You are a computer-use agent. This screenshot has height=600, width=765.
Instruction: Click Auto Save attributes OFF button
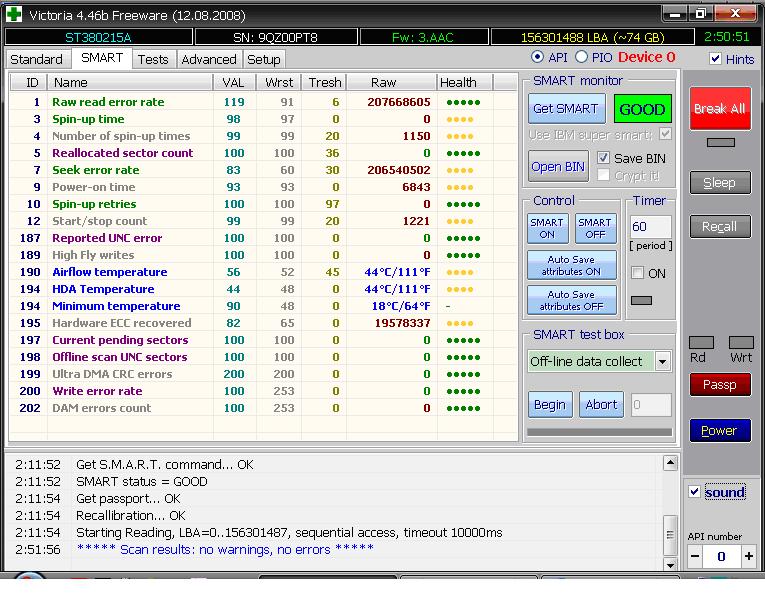(571, 300)
